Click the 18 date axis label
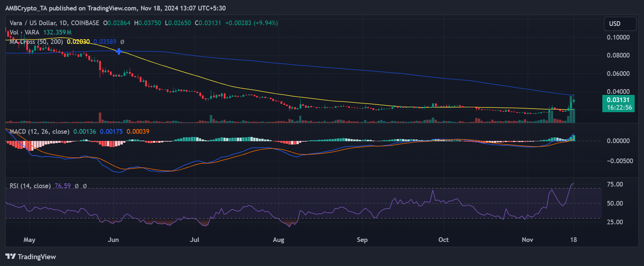The image size is (644, 266). pos(574,240)
